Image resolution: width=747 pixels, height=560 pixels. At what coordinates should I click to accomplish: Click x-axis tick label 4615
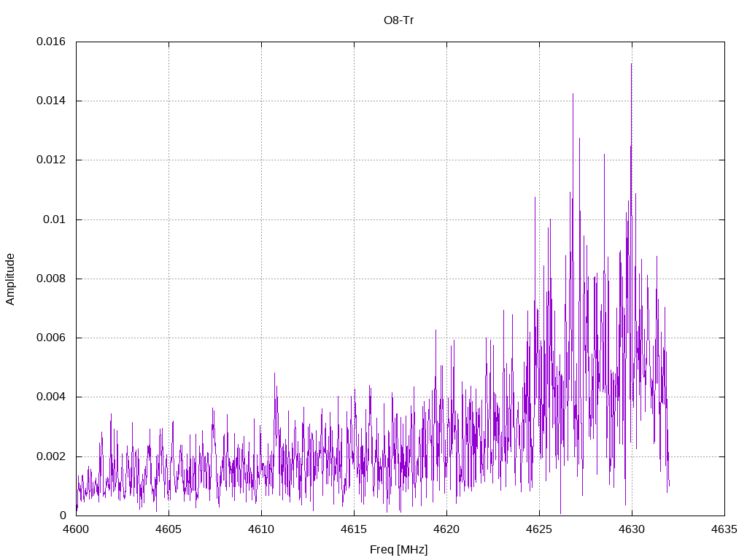tap(354, 529)
